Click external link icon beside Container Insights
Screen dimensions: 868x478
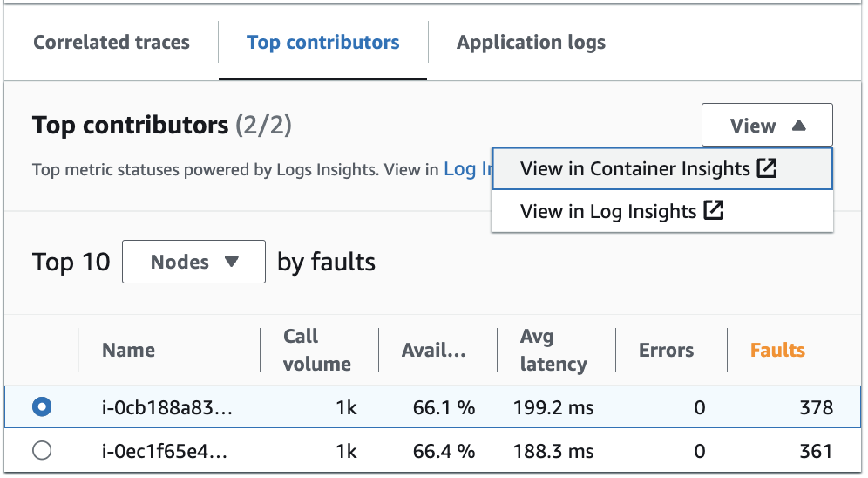[x=767, y=168]
